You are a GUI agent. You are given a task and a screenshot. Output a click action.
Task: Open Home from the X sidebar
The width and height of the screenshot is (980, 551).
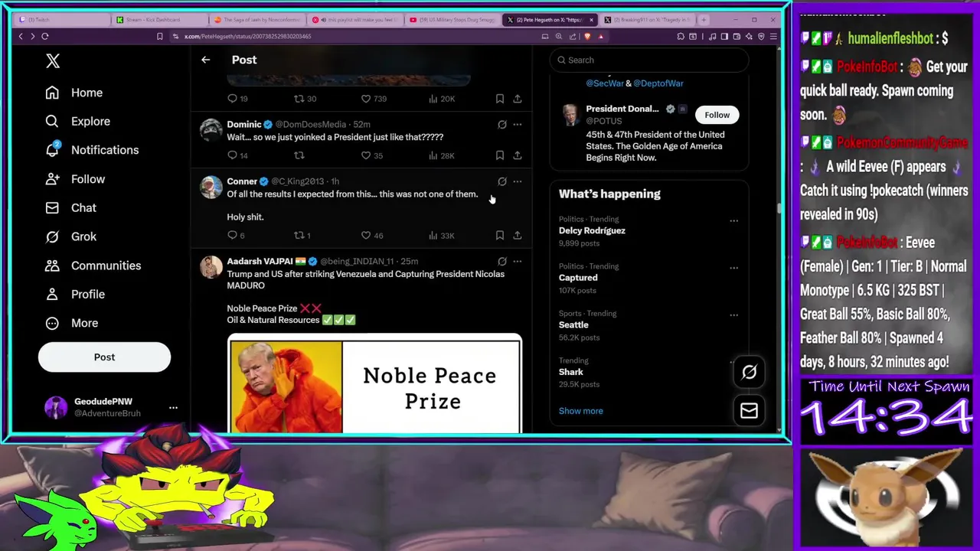73,93
